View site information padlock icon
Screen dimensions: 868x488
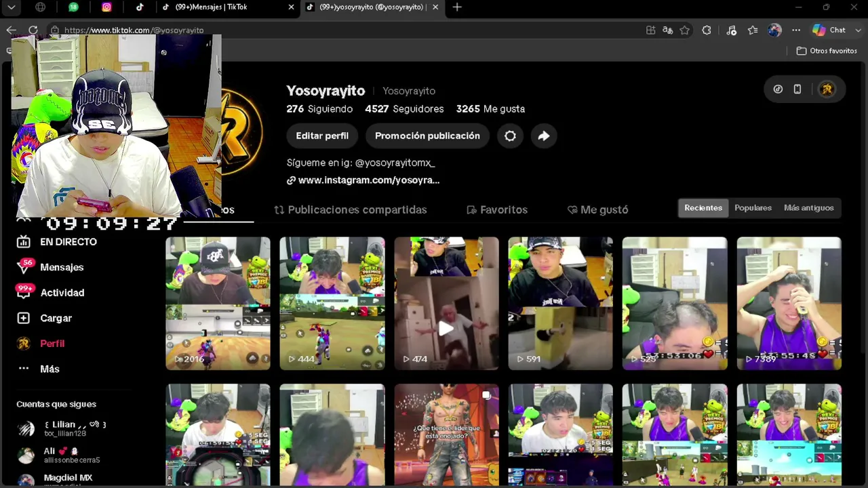(x=54, y=30)
